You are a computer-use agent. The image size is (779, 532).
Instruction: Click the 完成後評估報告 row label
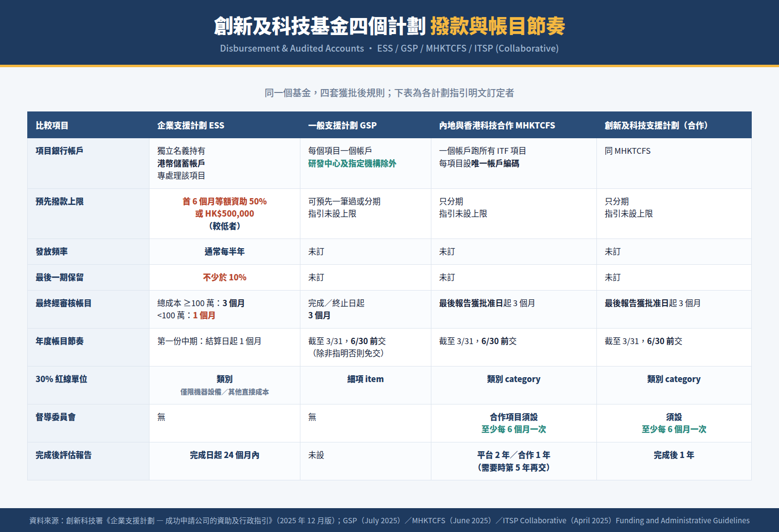point(63,455)
